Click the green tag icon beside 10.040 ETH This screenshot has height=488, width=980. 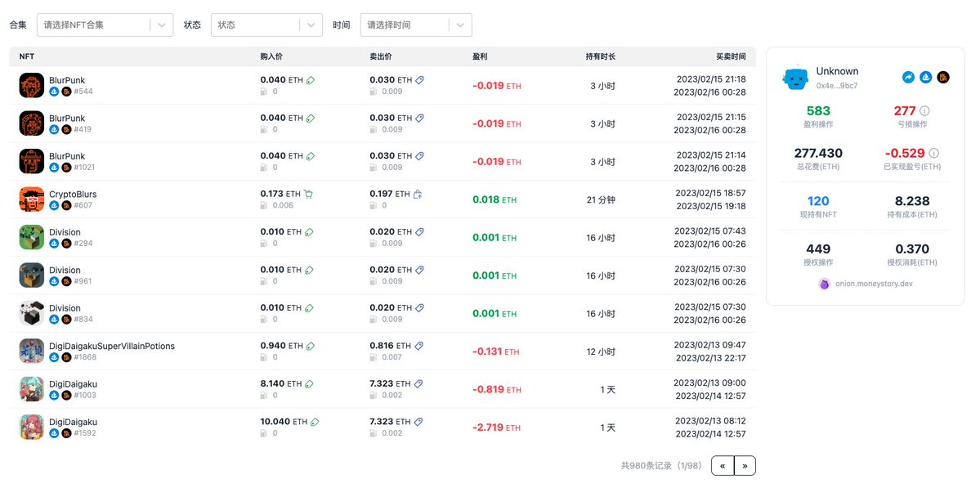[x=315, y=422]
